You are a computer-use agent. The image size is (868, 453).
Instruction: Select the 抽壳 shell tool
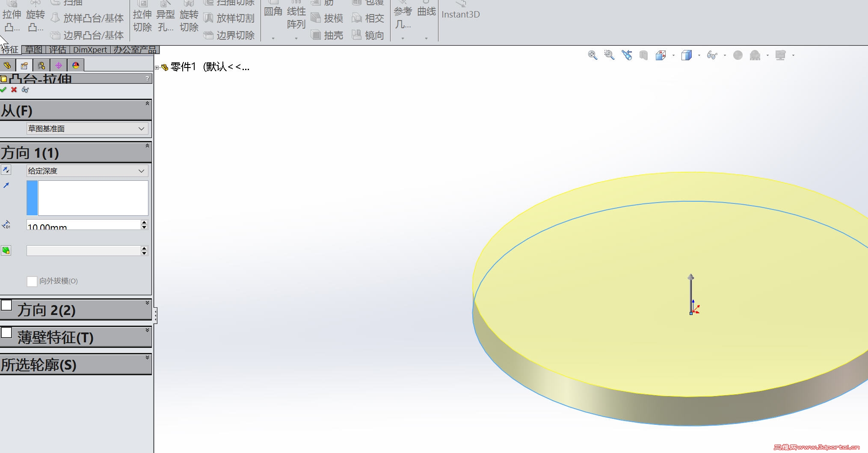point(327,35)
